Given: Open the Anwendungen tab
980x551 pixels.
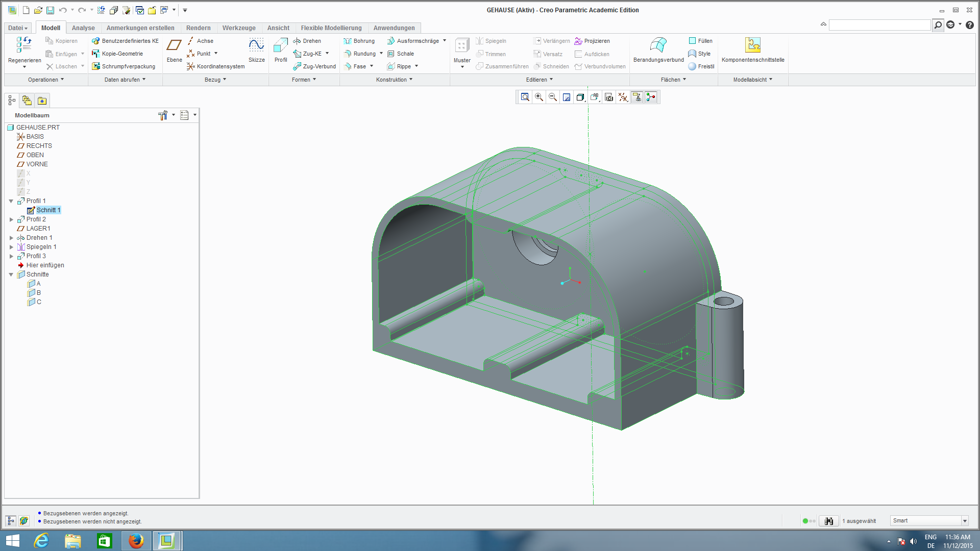Looking at the screenshot, I should 394,28.
